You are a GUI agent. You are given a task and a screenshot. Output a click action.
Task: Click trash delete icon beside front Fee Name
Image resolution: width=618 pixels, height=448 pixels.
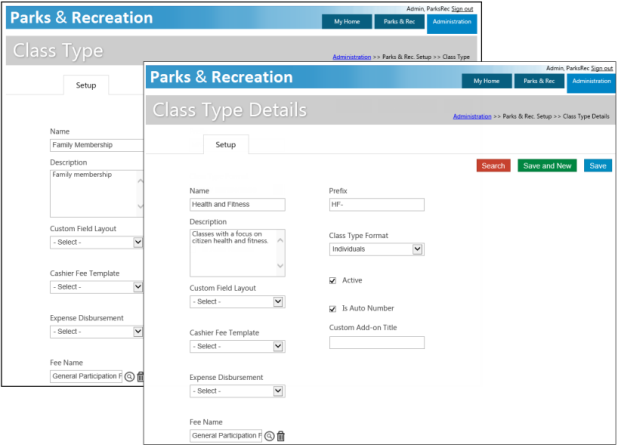(x=281, y=436)
